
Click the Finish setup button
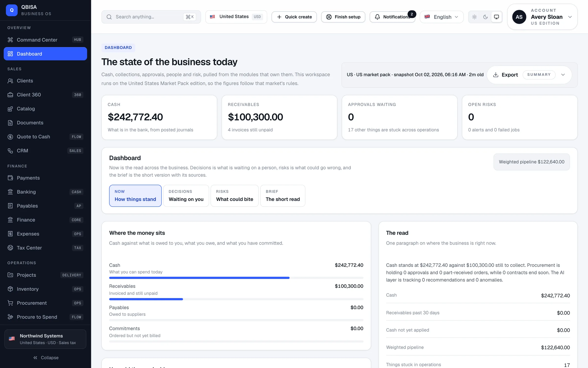point(343,17)
